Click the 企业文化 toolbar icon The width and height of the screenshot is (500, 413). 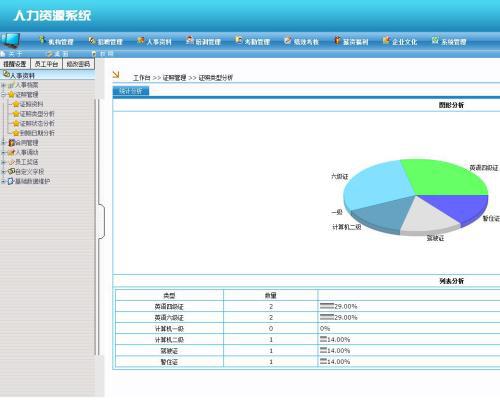point(386,40)
